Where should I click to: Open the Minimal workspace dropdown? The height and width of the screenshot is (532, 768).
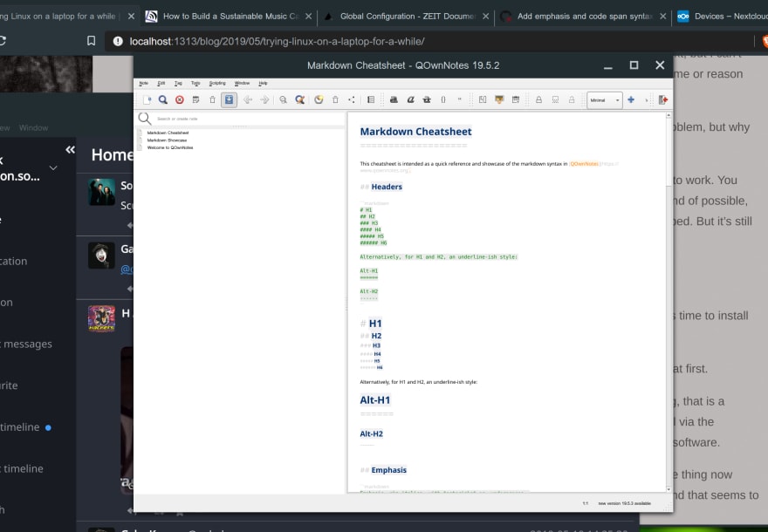click(605, 99)
